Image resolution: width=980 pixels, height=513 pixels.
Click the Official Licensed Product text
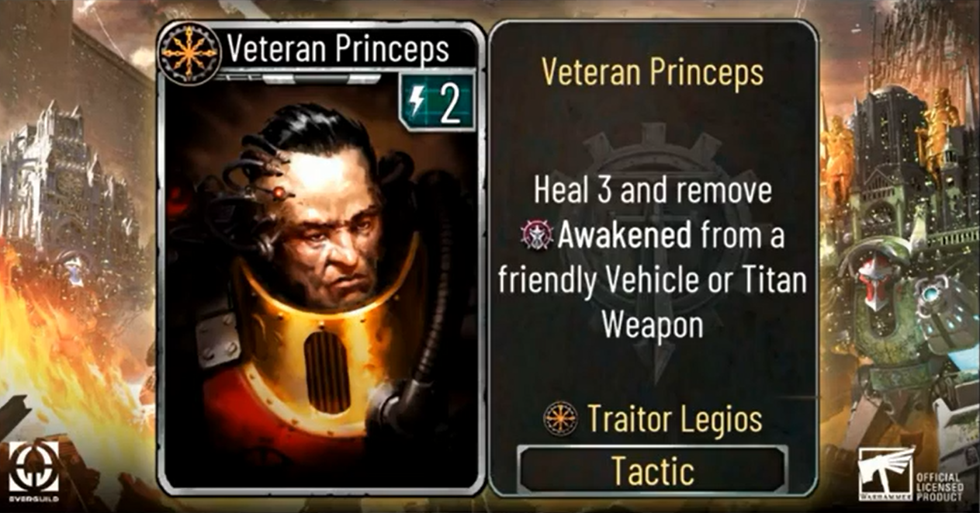coord(939,485)
